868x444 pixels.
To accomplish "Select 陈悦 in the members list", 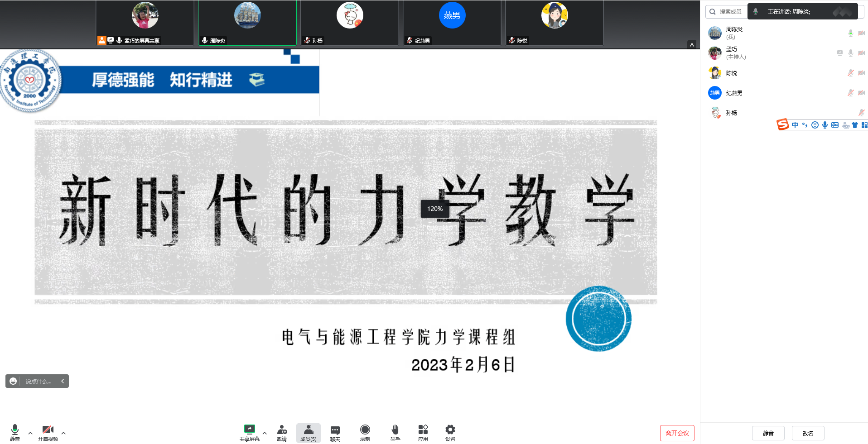I will coord(731,73).
